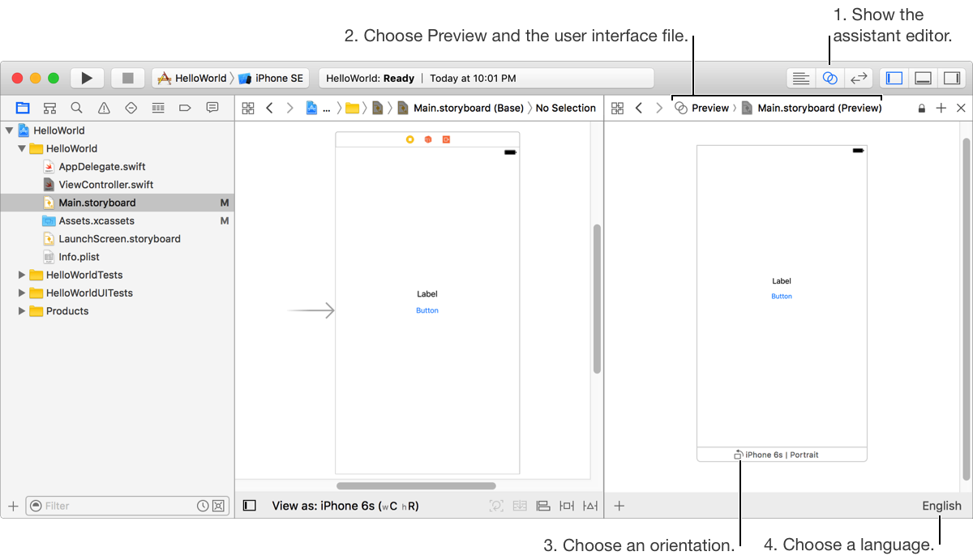973x560 pixels.
Task: Expand the HelloWorldUITests folder
Action: click(22, 293)
